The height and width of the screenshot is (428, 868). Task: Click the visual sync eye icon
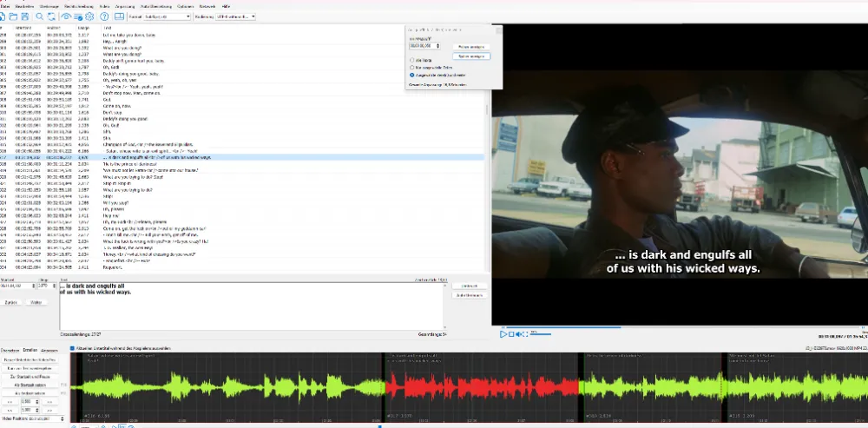pos(67,16)
